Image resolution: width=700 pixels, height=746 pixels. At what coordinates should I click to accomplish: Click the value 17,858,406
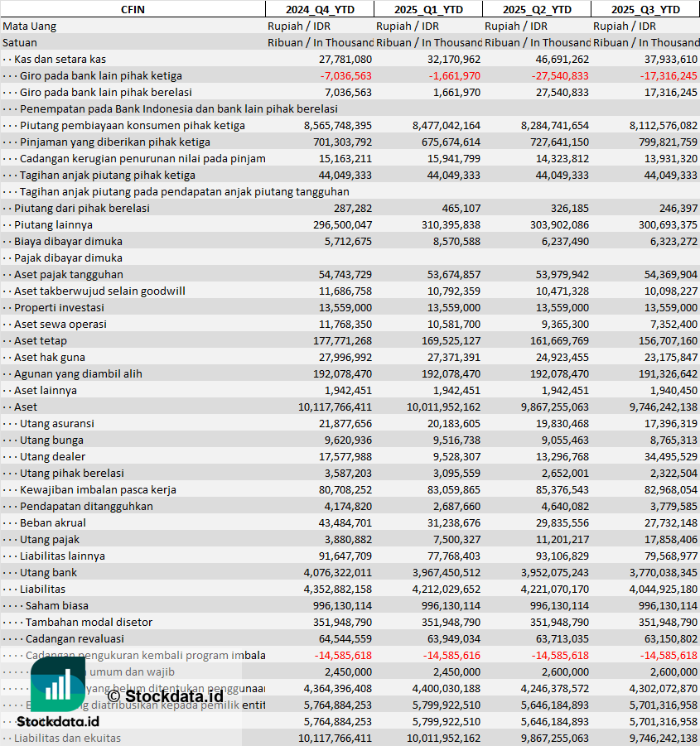click(x=671, y=540)
